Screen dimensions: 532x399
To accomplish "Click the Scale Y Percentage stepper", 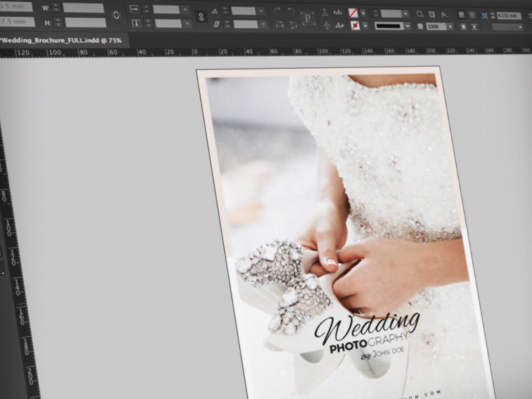I will point(149,23).
